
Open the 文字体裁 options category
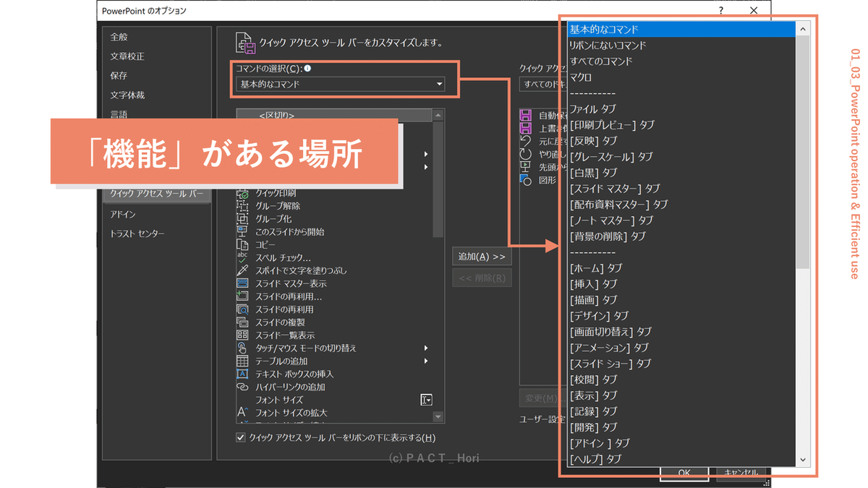tap(156, 95)
